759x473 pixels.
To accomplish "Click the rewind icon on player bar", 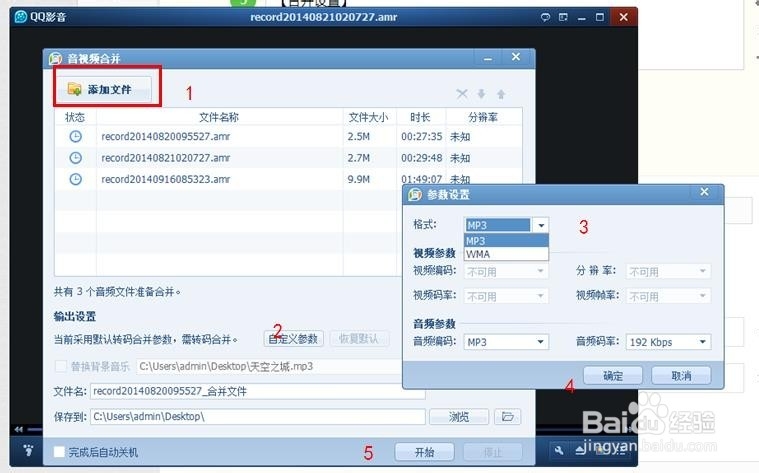I will tap(18, 429).
